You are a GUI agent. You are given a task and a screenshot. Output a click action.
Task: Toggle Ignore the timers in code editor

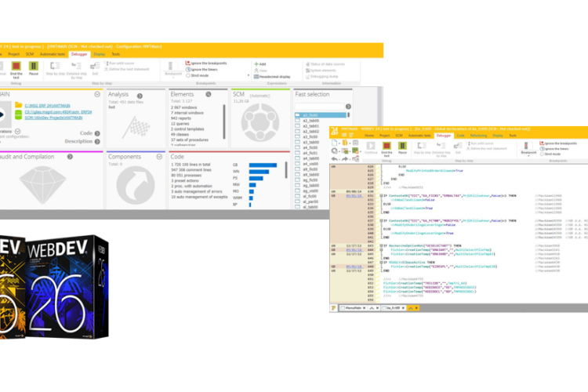click(554, 149)
